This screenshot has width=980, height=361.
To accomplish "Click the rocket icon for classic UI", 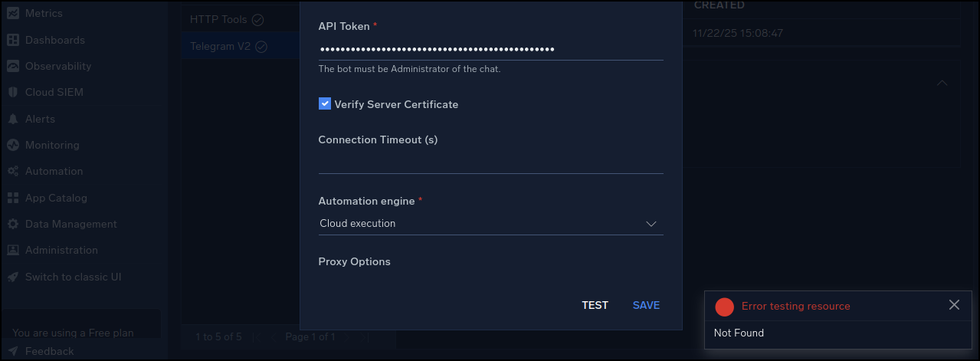I will pyautogui.click(x=13, y=277).
